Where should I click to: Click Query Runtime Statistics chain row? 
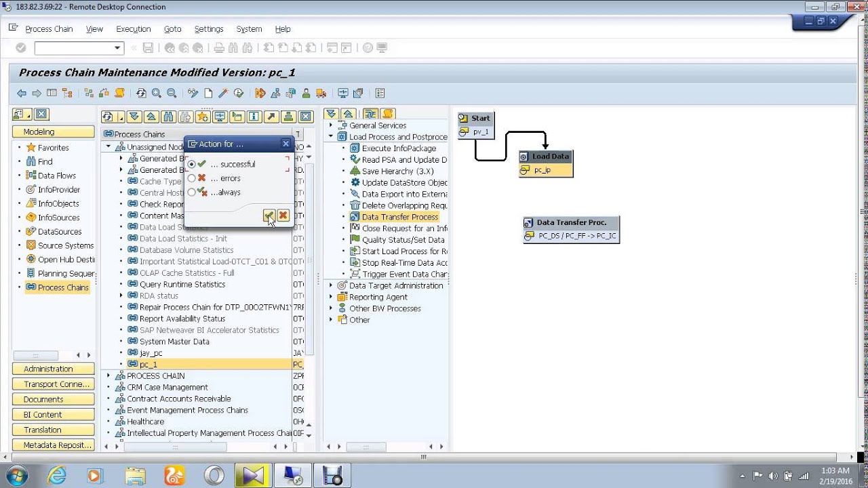[182, 285]
